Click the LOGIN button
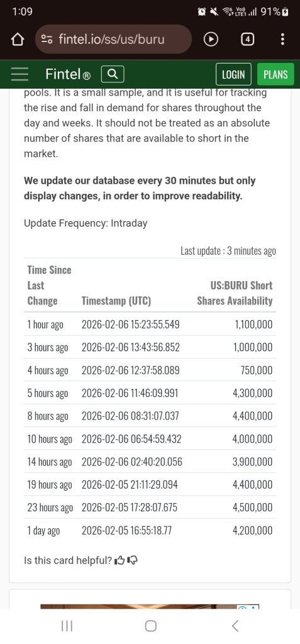The height and width of the screenshot is (644, 300). pyautogui.click(x=233, y=74)
